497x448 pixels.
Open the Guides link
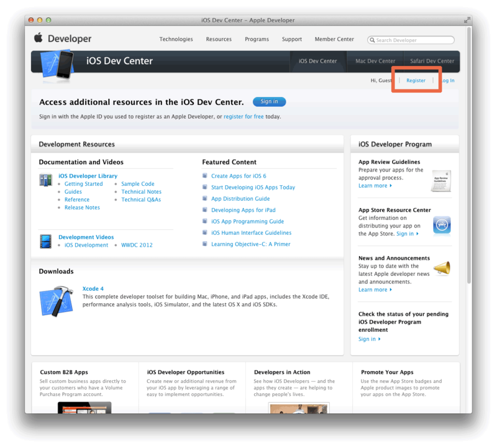click(x=73, y=192)
